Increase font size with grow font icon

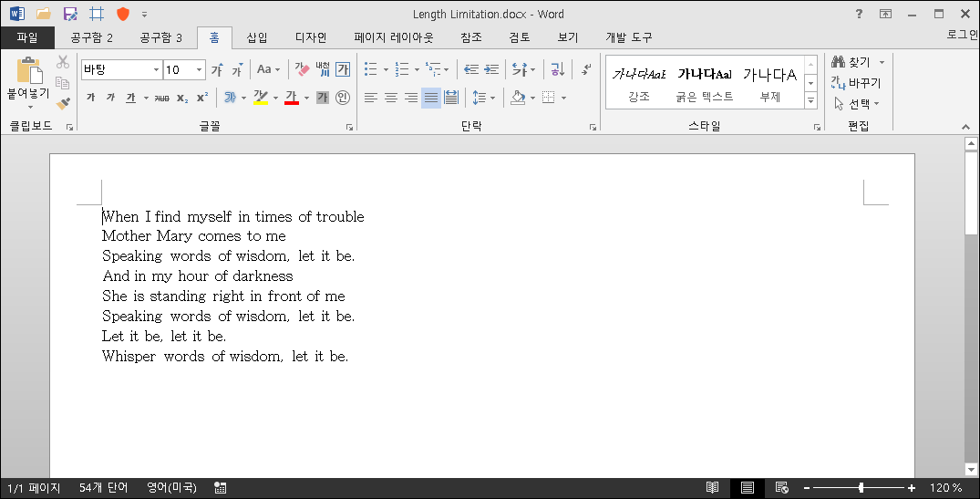pos(217,70)
